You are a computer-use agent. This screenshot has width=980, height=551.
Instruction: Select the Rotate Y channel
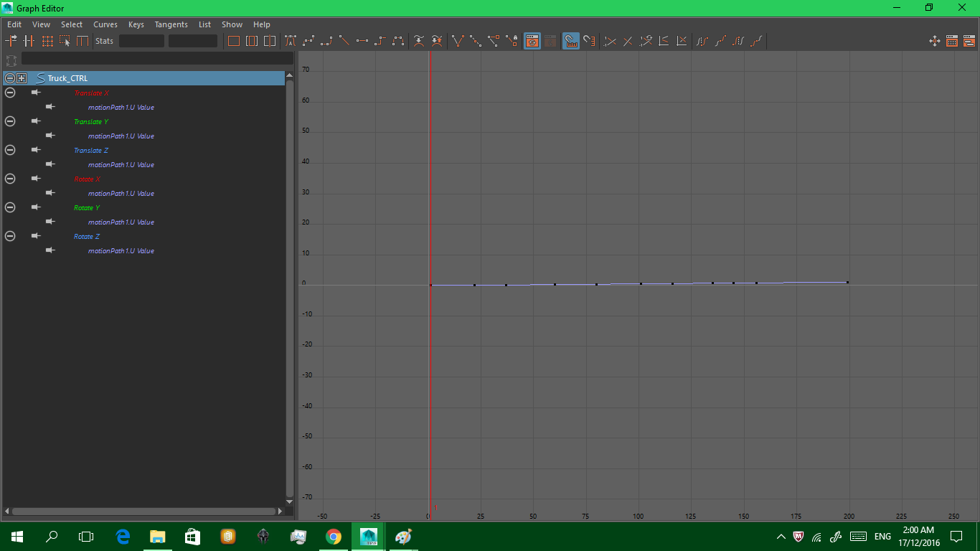(x=86, y=207)
